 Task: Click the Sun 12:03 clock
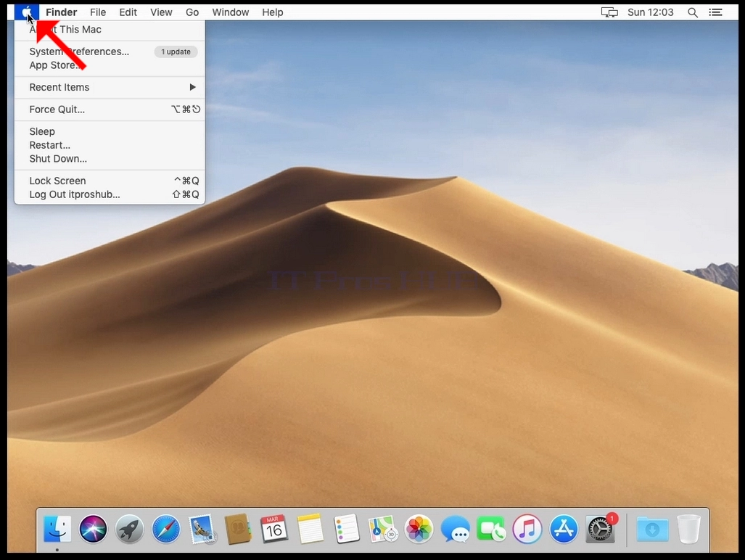[651, 12]
